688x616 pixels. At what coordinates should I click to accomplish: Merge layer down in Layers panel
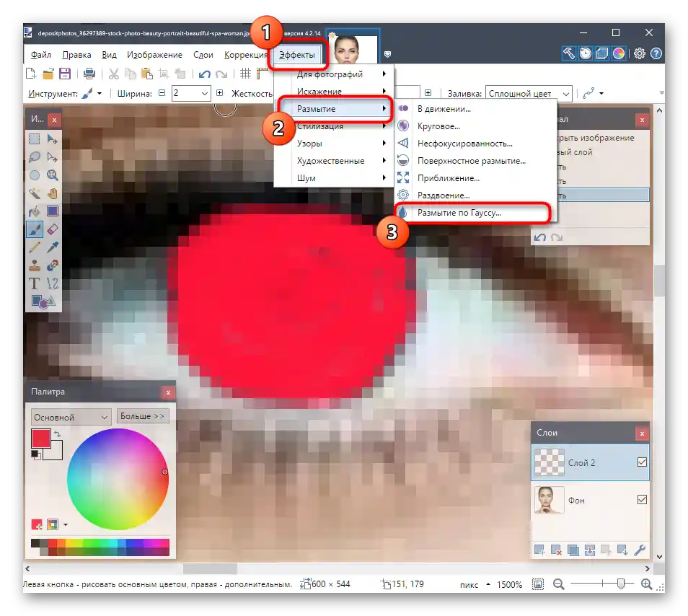589,550
